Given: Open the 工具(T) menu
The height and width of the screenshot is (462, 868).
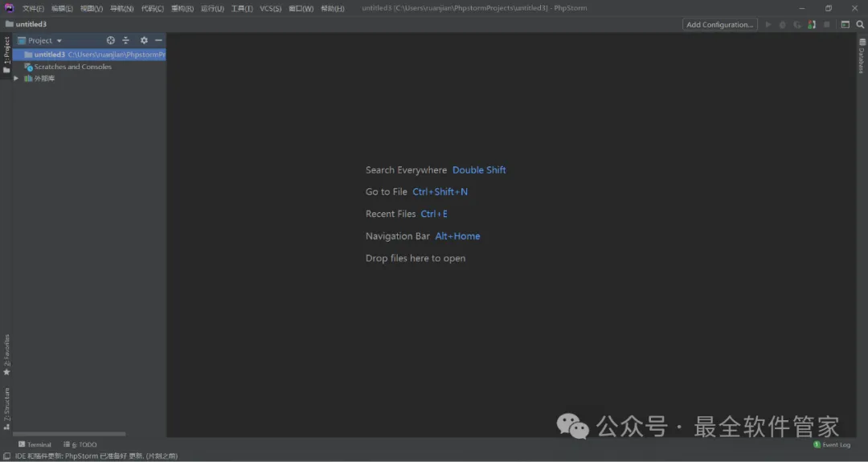Looking at the screenshot, I should (242, 8).
